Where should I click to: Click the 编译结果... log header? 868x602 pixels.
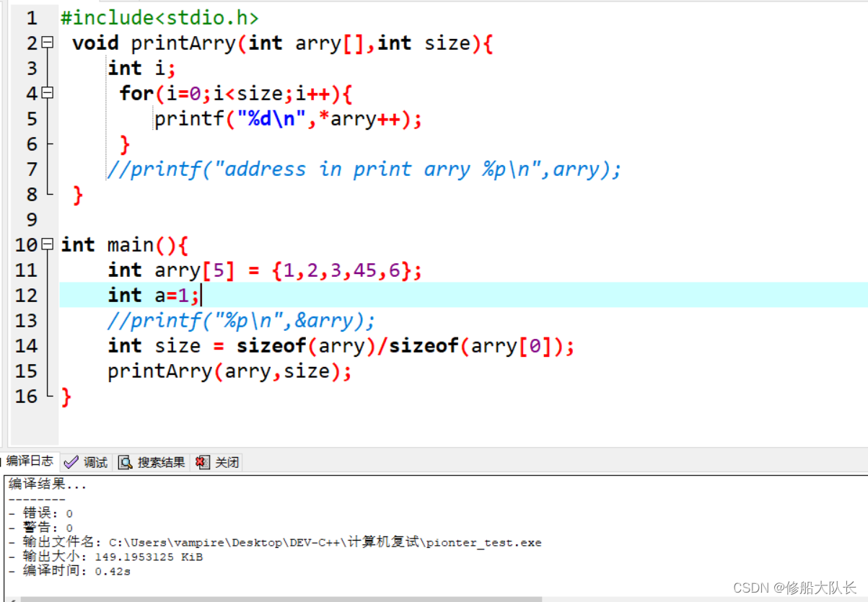[48, 485]
